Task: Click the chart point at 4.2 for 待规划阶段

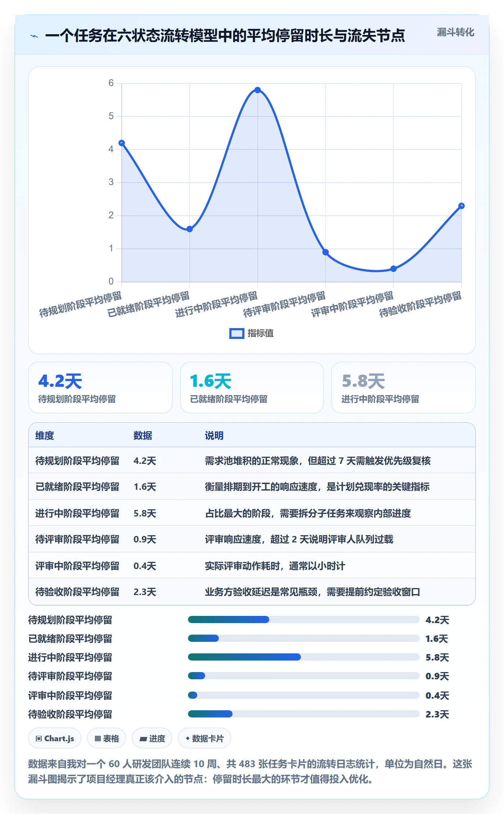Action: click(122, 143)
